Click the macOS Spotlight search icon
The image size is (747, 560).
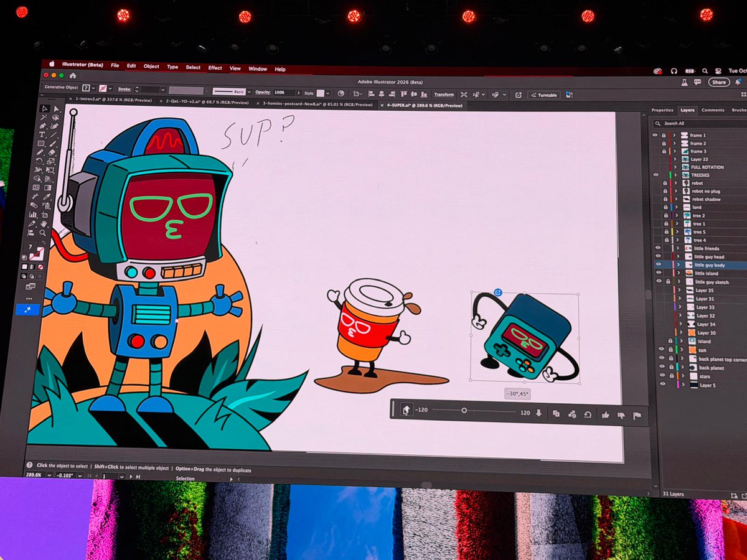coord(704,71)
